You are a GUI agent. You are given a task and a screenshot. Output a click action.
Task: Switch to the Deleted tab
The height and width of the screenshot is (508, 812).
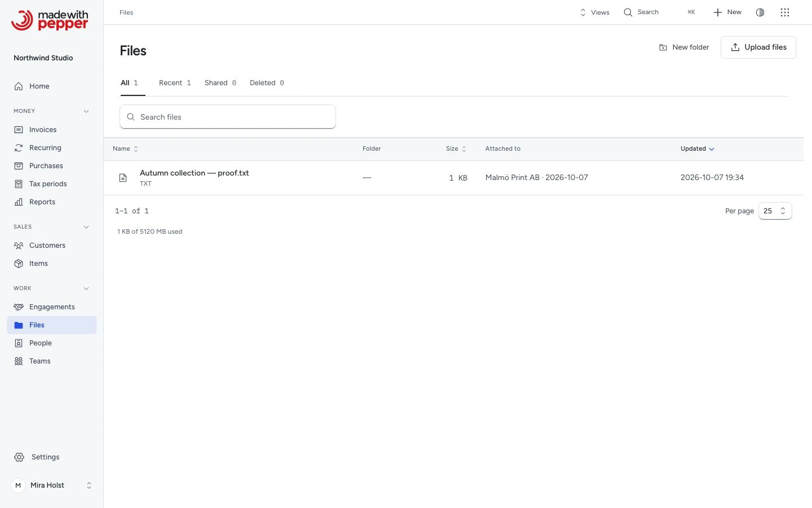[x=267, y=83]
